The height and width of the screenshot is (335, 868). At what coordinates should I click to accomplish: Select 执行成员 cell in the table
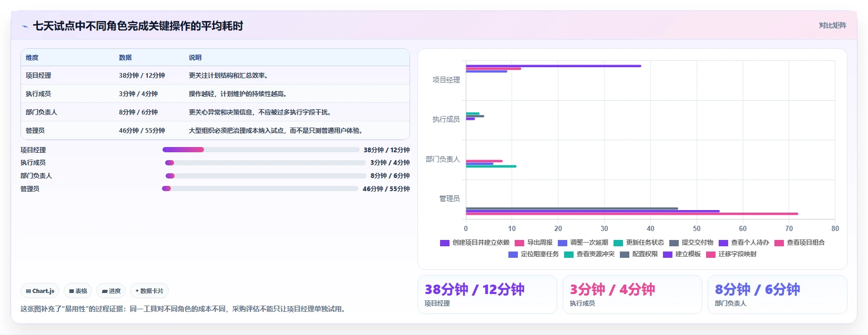[x=38, y=94]
